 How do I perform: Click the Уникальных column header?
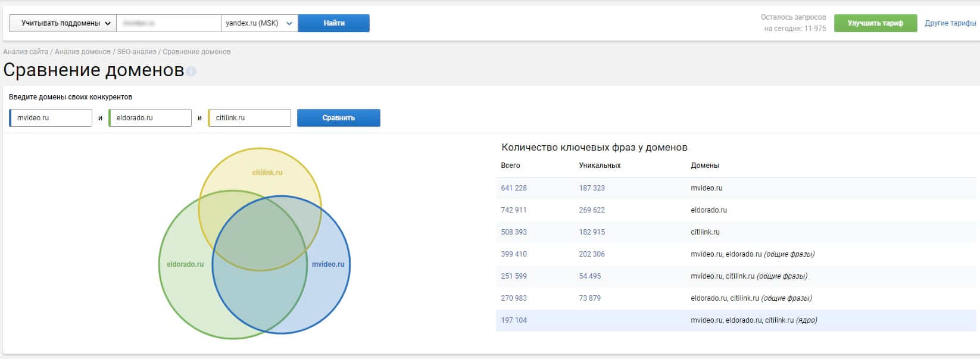[x=600, y=166]
